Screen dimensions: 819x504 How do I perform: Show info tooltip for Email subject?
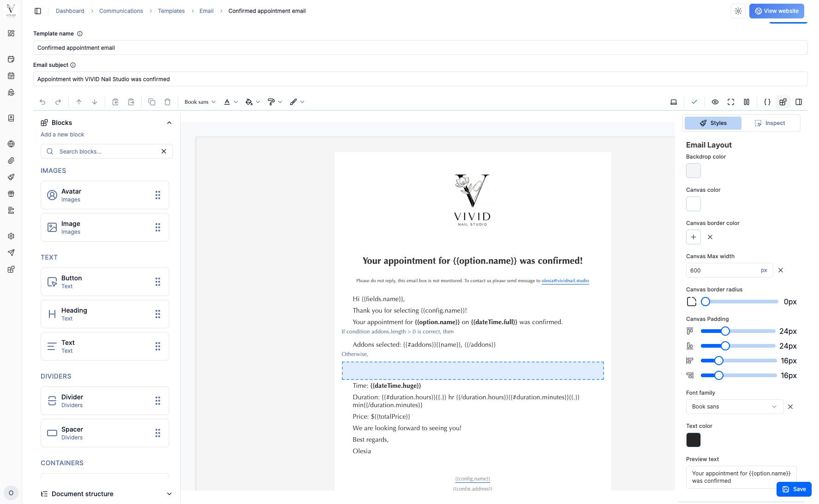tap(73, 65)
